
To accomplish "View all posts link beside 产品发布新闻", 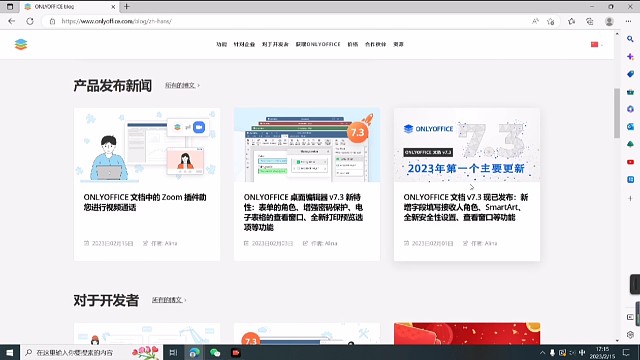I will coord(182,85).
